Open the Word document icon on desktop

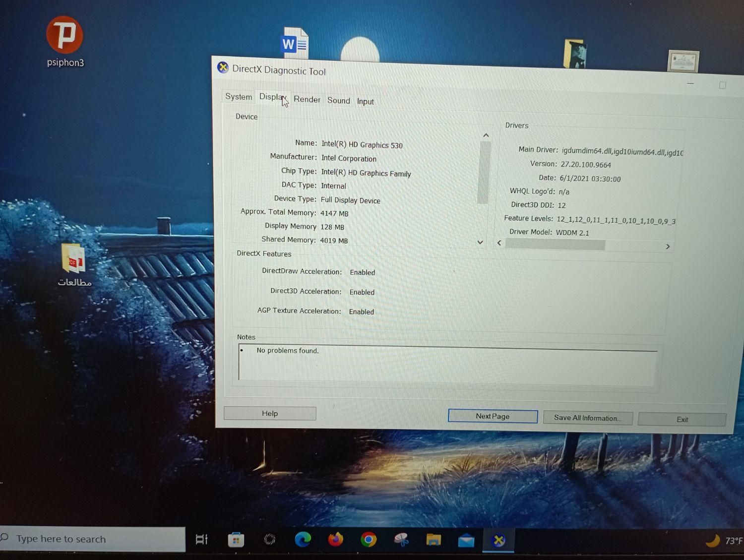point(295,43)
